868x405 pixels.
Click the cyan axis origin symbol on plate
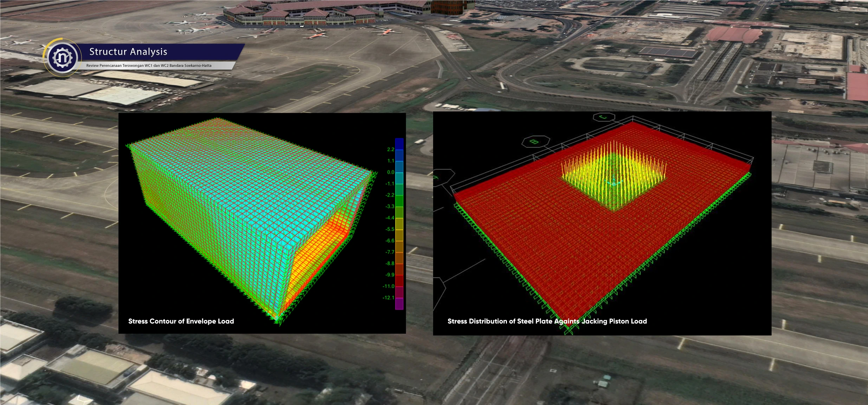click(614, 183)
